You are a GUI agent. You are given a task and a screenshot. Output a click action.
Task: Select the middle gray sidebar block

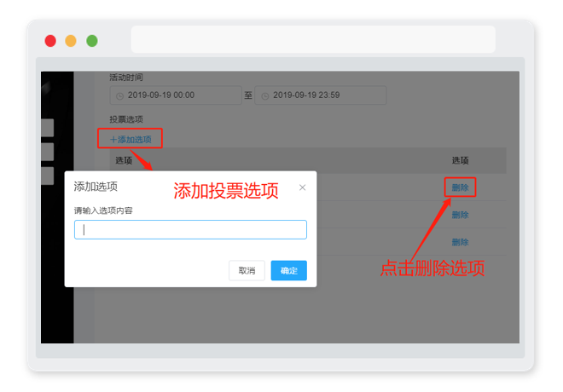(x=48, y=152)
